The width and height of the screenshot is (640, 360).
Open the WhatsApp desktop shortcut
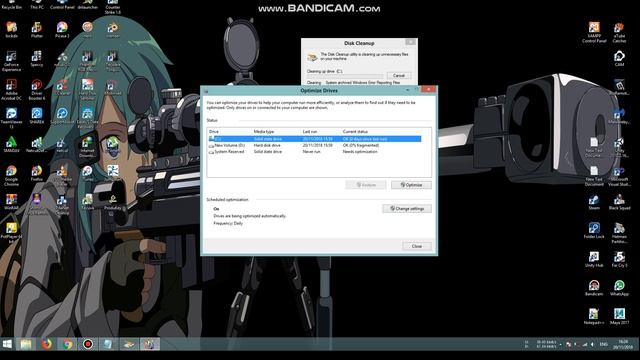point(619,288)
